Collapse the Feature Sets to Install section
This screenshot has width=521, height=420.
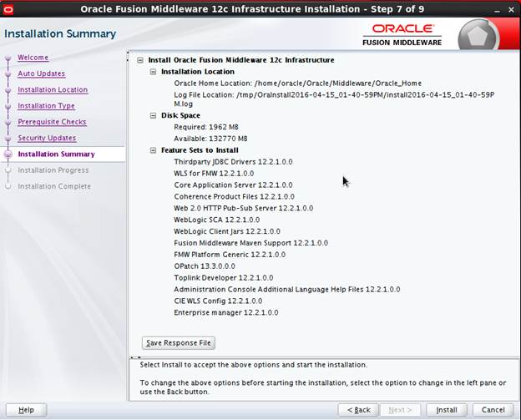(x=153, y=150)
